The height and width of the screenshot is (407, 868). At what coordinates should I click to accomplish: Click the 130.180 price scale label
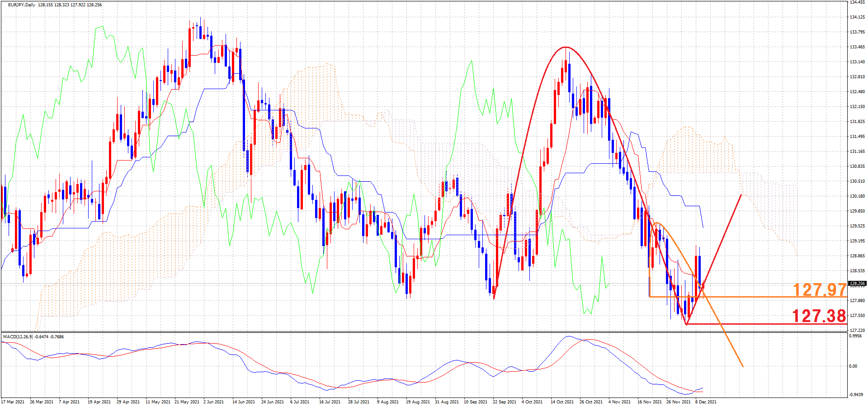point(857,196)
